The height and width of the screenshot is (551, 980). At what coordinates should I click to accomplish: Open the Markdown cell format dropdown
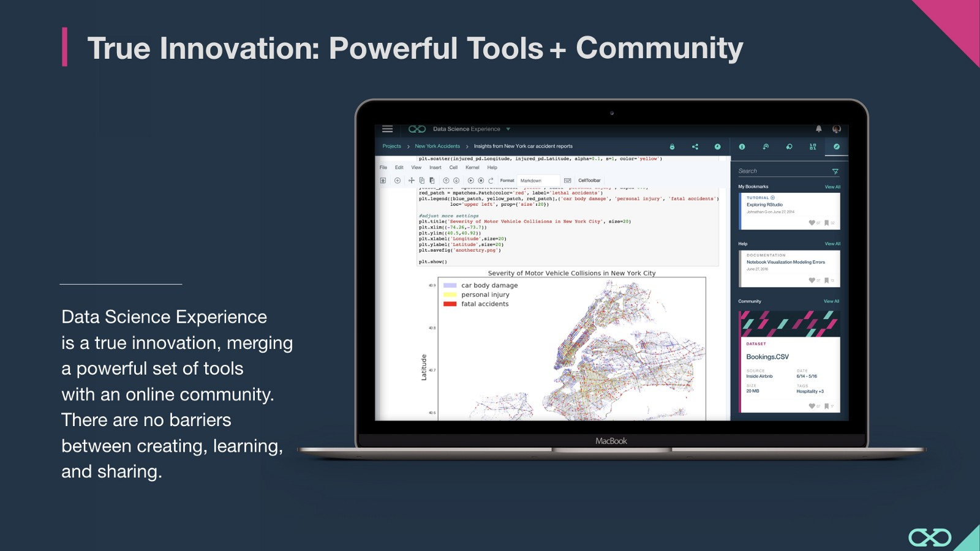tap(538, 181)
